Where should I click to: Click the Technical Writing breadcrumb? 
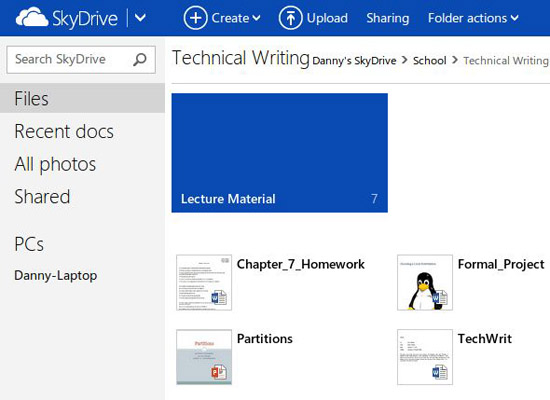tap(506, 61)
